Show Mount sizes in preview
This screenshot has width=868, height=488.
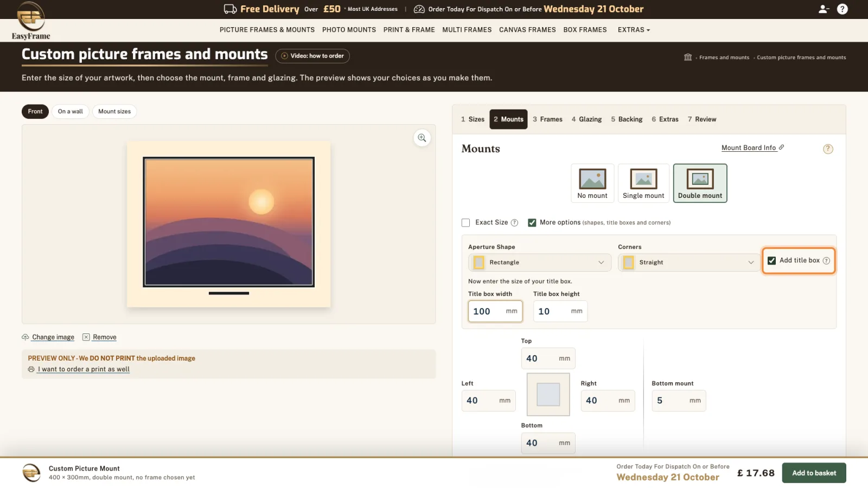pos(114,112)
